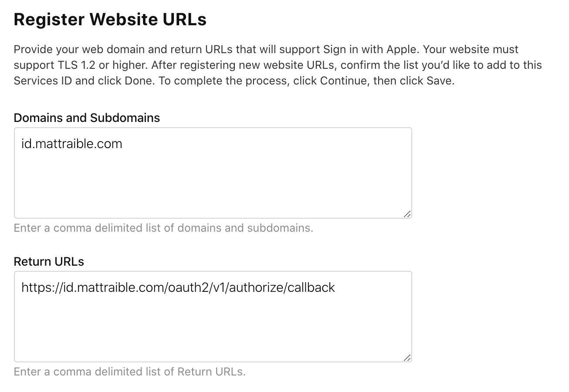Image resolution: width=569 pixels, height=392 pixels.
Task: Click the "Return URLs" field label
Action: pos(49,261)
